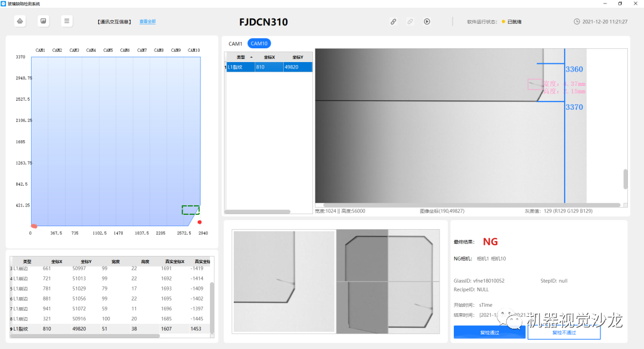644x349 pixels.
Task: Click the 【通讯交互信息】 label
Action: pyautogui.click(x=114, y=22)
